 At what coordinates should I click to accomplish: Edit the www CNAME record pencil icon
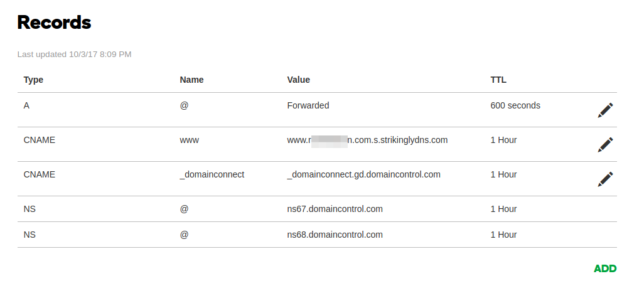(605, 144)
